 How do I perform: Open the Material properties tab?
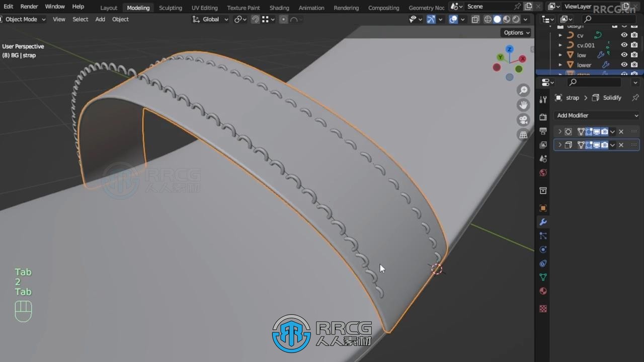[543, 291]
